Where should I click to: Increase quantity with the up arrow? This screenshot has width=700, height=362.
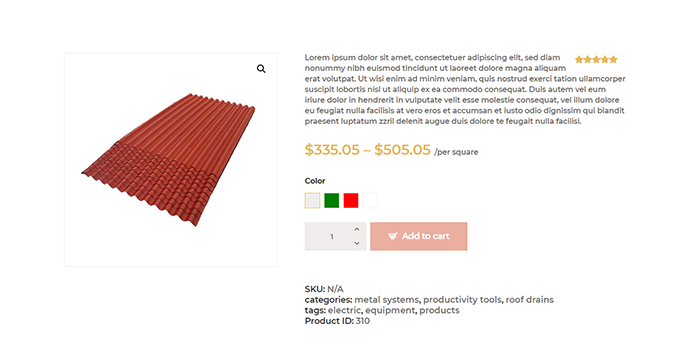point(357,229)
